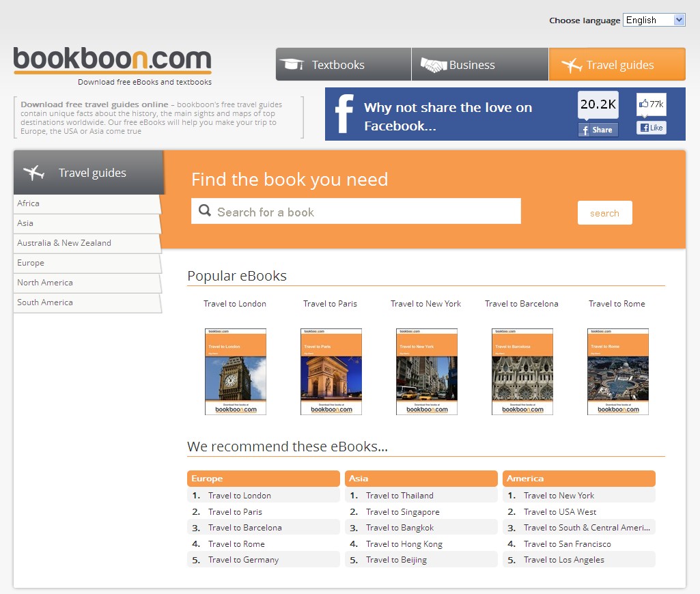The width and height of the screenshot is (700, 594).
Task: Open Travel to Bangkok link
Action: pyautogui.click(x=400, y=528)
